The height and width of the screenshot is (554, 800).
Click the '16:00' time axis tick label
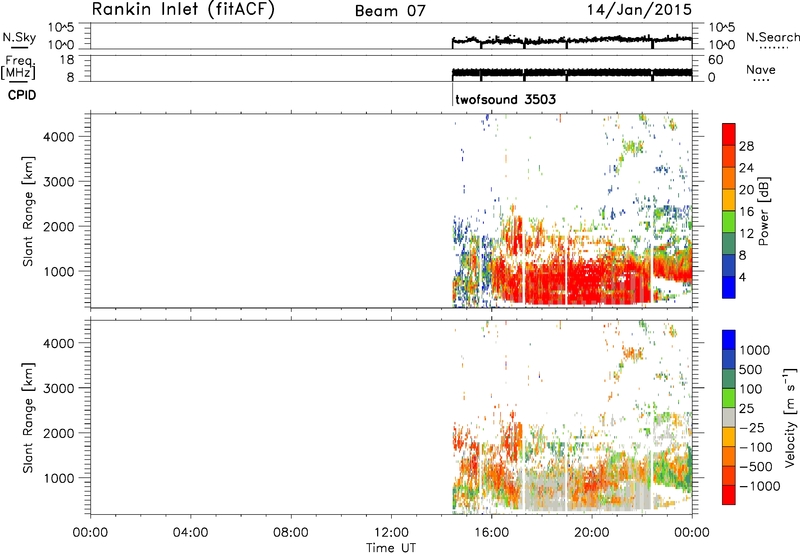click(x=491, y=533)
